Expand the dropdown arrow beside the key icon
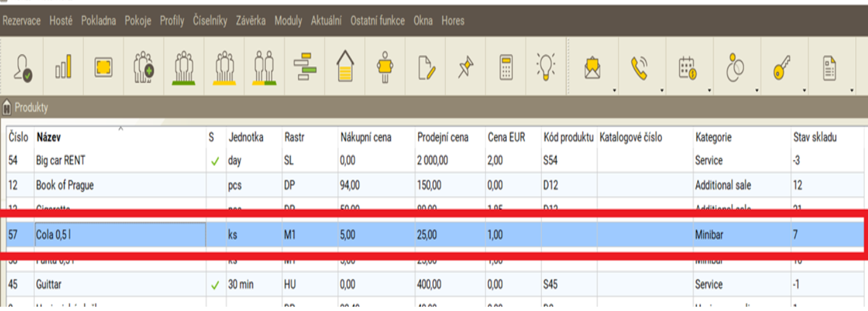Screen dimensions: 868x311 [804, 91]
